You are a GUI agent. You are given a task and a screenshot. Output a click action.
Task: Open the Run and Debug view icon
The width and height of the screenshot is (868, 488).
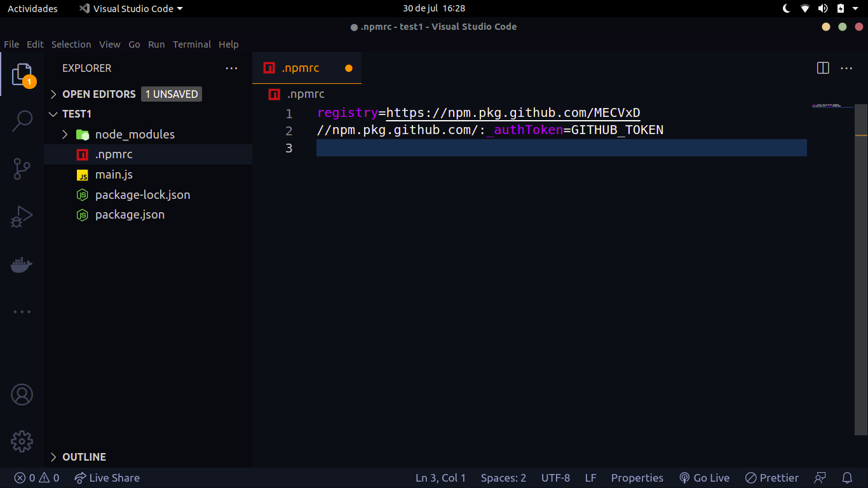22,217
